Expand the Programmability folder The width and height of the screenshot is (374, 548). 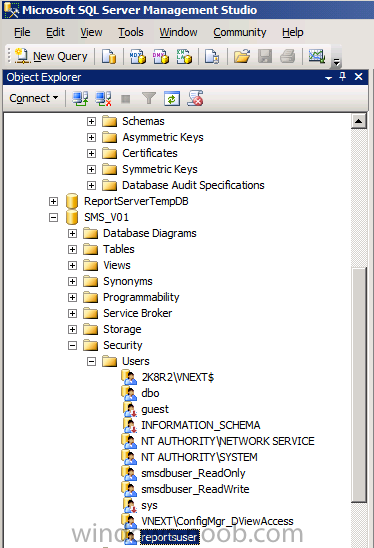point(72,298)
